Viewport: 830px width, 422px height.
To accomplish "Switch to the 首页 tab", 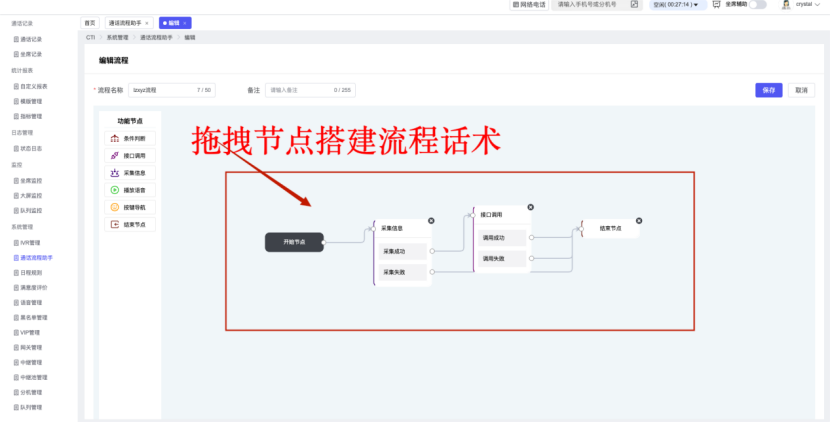I will [x=90, y=22].
